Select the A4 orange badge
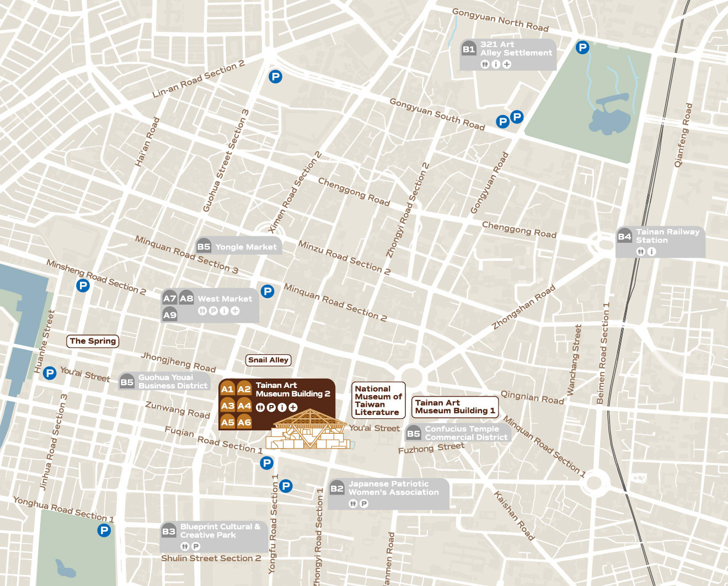The width and height of the screenshot is (728, 586). tap(244, 406)
